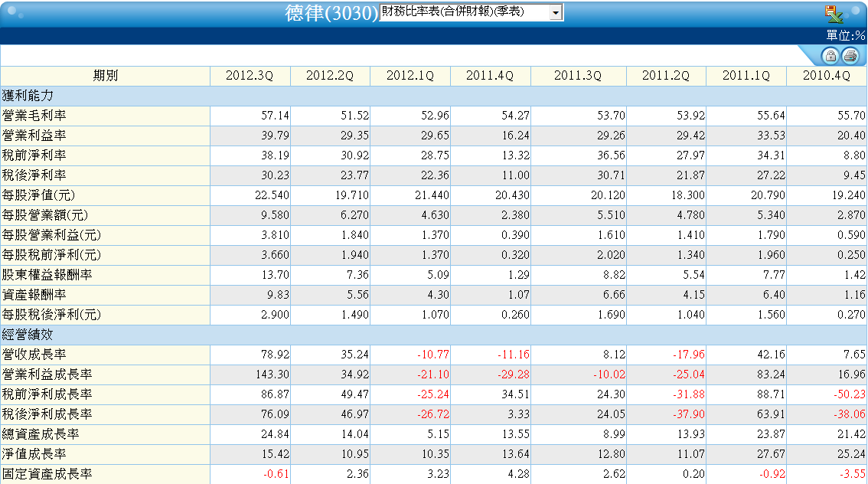Image resolution: width=868 pixels, height=484 pixels.
Task: Click the 57.14 gross margin value
Action: (275, 116)
